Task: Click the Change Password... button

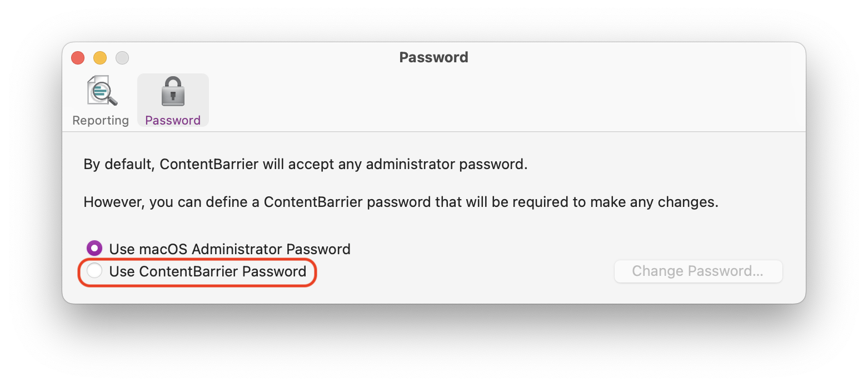Action: pyautogui.click(x=698, y=271)
